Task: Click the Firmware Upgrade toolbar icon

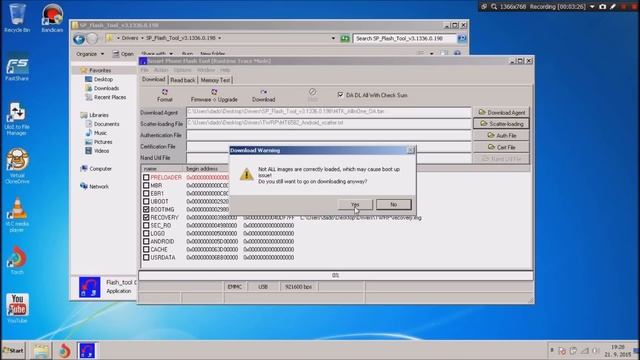Action: 214,96
